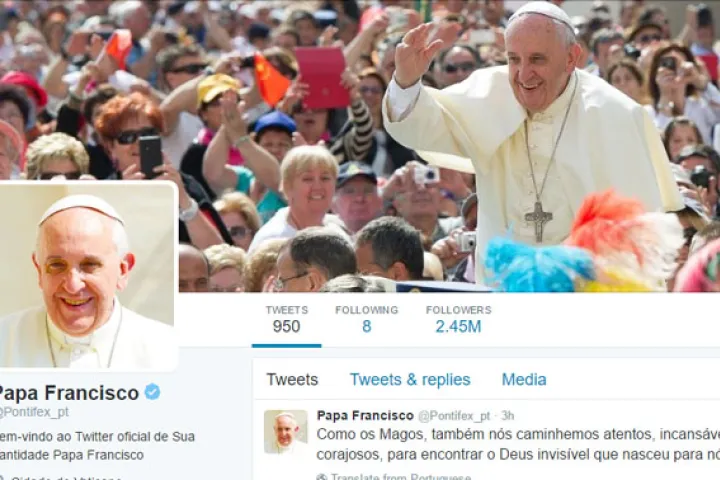
Task: Open the Tweets count showing 950
Action: [287, 320]
